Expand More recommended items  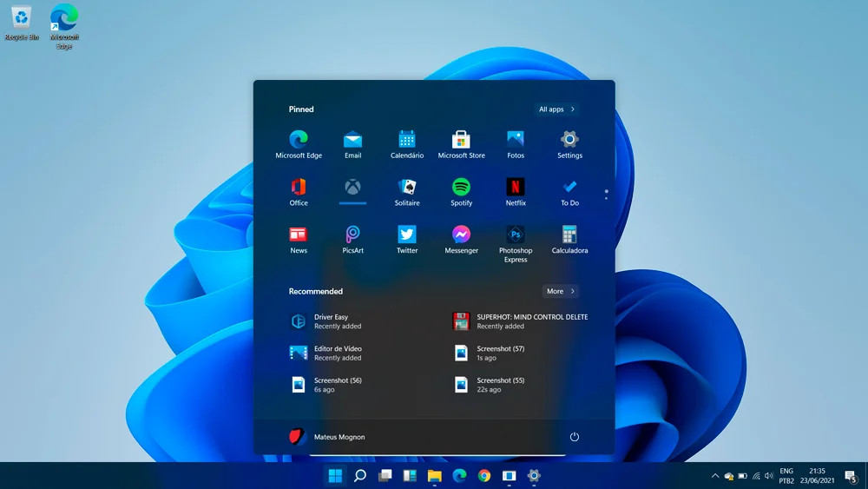561,291
